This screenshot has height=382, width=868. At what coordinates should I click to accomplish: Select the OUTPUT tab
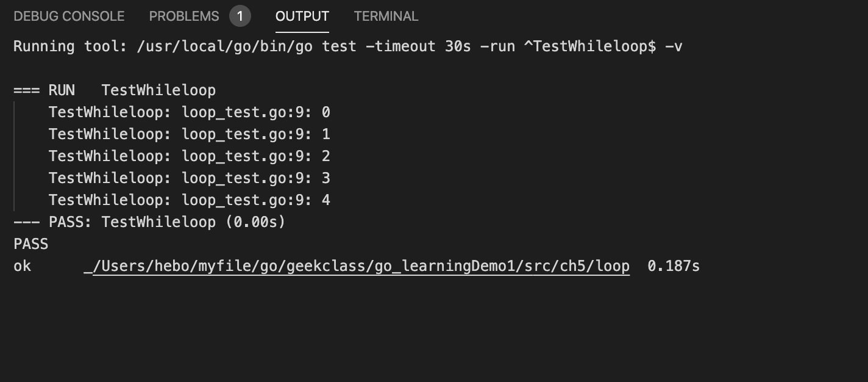pyautogui.click(x=302, y=16)
